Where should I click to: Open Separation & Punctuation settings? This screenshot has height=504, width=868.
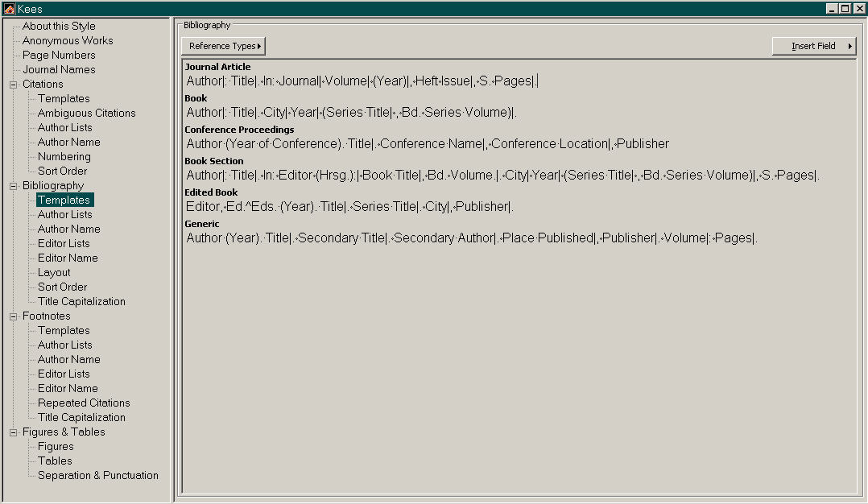(x=97, y=475)
